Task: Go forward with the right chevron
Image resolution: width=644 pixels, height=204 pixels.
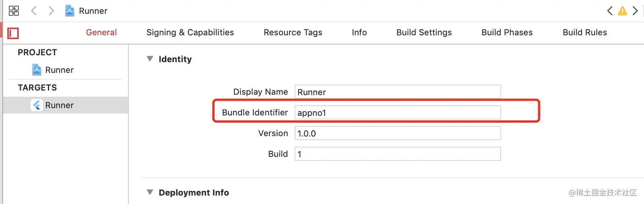Action: pyautogui.click(x=52, y=11)
